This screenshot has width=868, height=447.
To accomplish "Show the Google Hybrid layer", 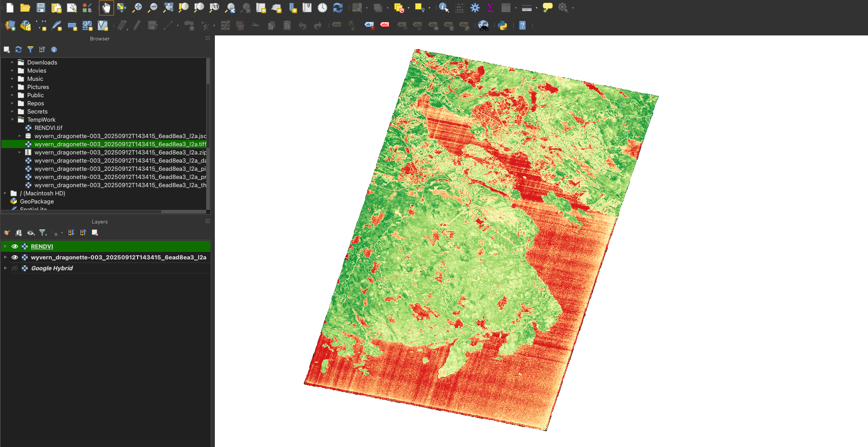I will click(15, 268).
